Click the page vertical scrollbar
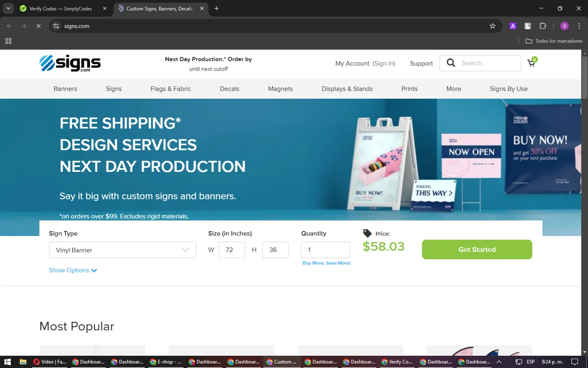Viewport: 588px width, 368px height. pos(584,77)
